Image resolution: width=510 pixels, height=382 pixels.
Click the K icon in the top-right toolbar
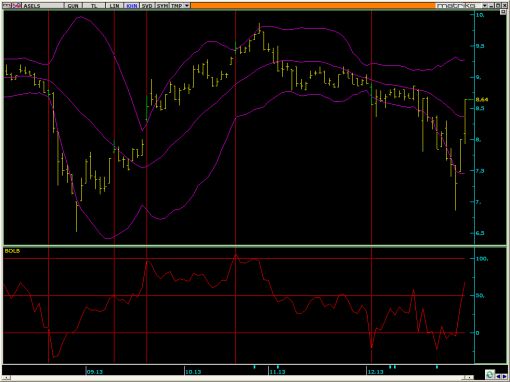click(x=468, y=6)
